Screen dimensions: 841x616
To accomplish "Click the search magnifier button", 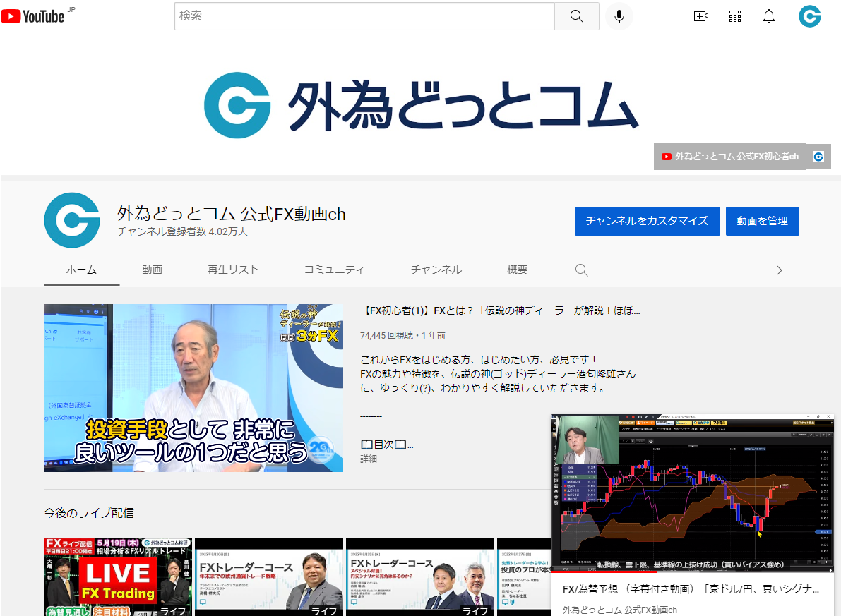I will [577, 16].
